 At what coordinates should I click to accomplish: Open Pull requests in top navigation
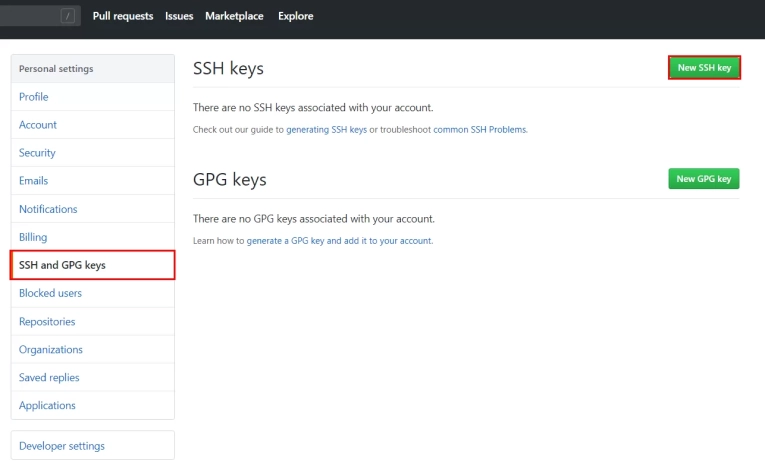(x=123, y=16)
